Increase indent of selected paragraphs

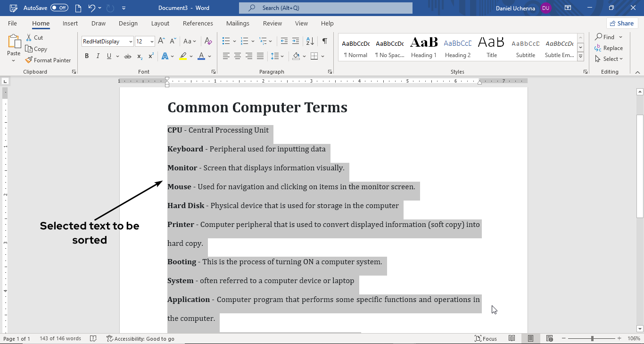point(296,41)
